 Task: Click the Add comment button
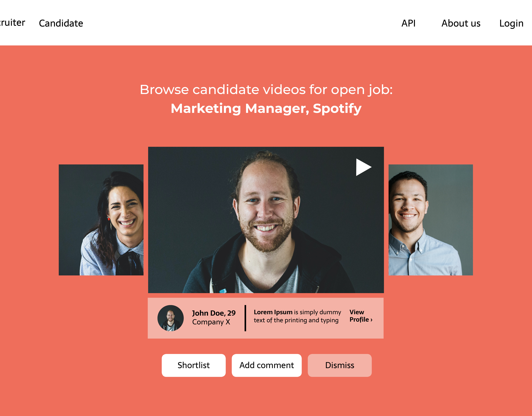pyautogui.click(x=267, y=365)
